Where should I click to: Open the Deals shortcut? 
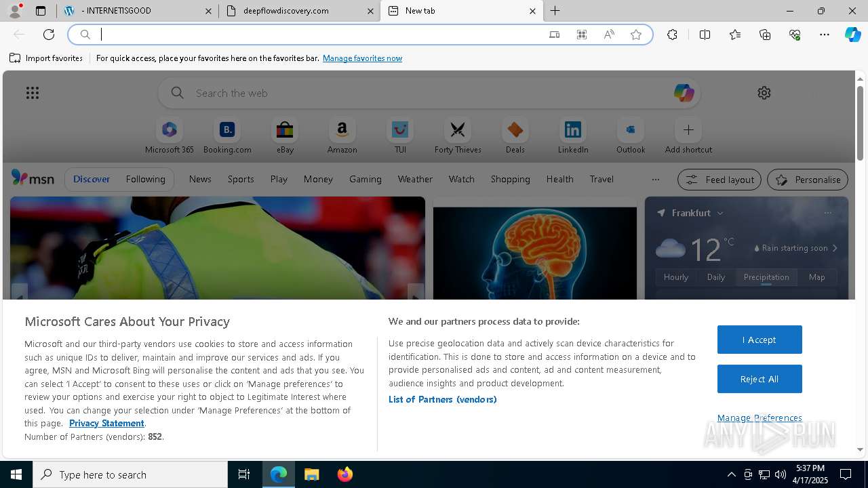pos(515,136)
